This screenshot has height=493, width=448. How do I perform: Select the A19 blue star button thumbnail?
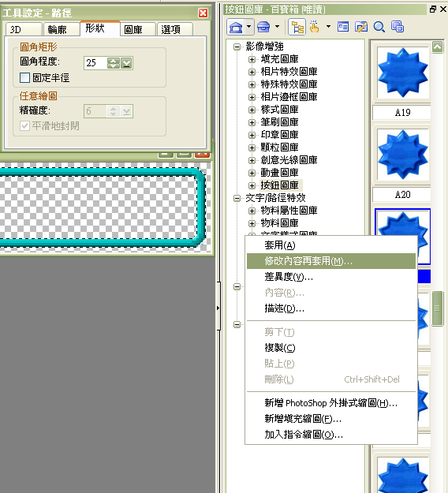tap(403, 73)
